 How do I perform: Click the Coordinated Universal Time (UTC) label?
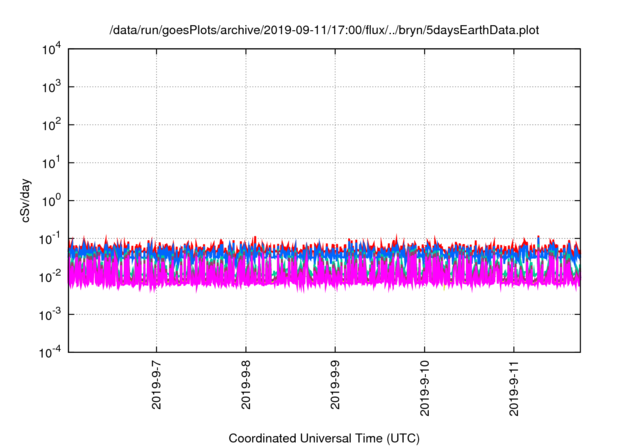click(324, 438)
